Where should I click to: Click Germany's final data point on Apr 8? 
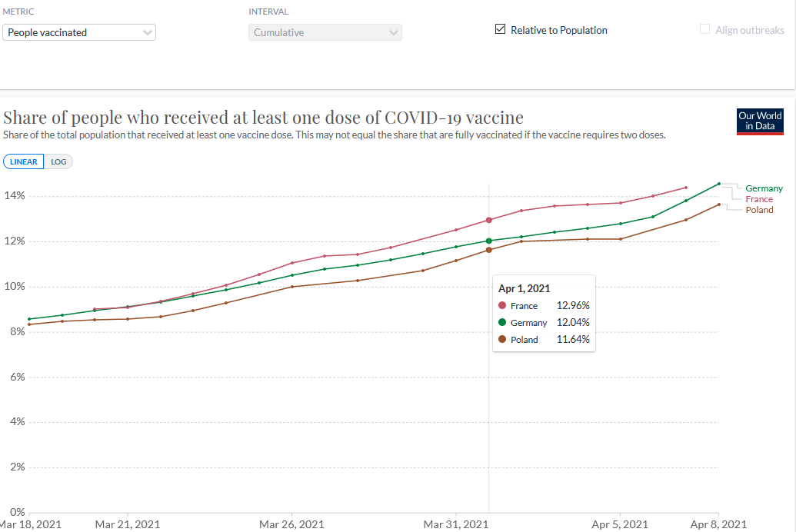pos(718,184)
